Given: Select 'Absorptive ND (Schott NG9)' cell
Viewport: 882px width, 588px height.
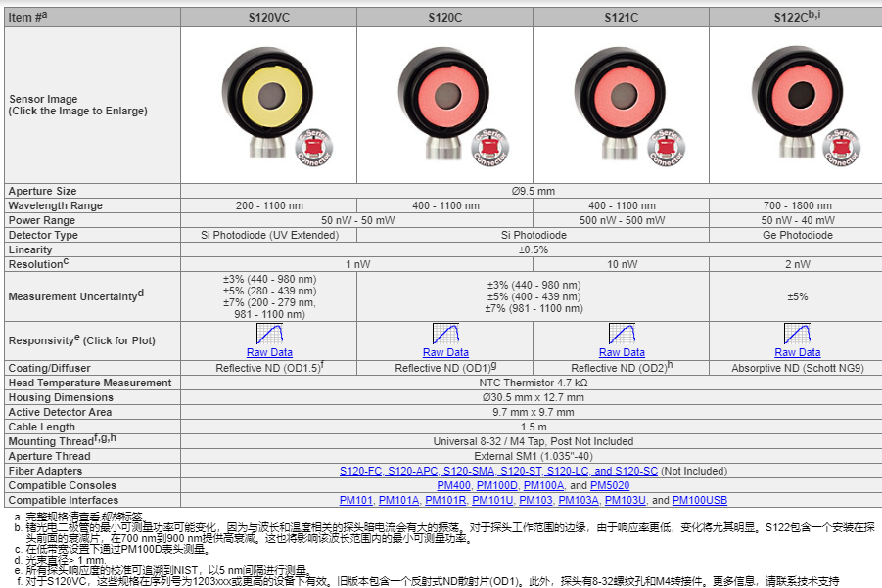Looking at the screenshot, I should [x=798, y=368].
